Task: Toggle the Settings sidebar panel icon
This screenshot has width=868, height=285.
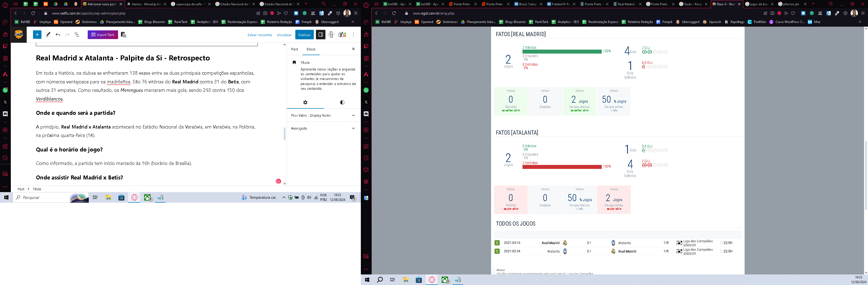Action: (x=320, y=35)
